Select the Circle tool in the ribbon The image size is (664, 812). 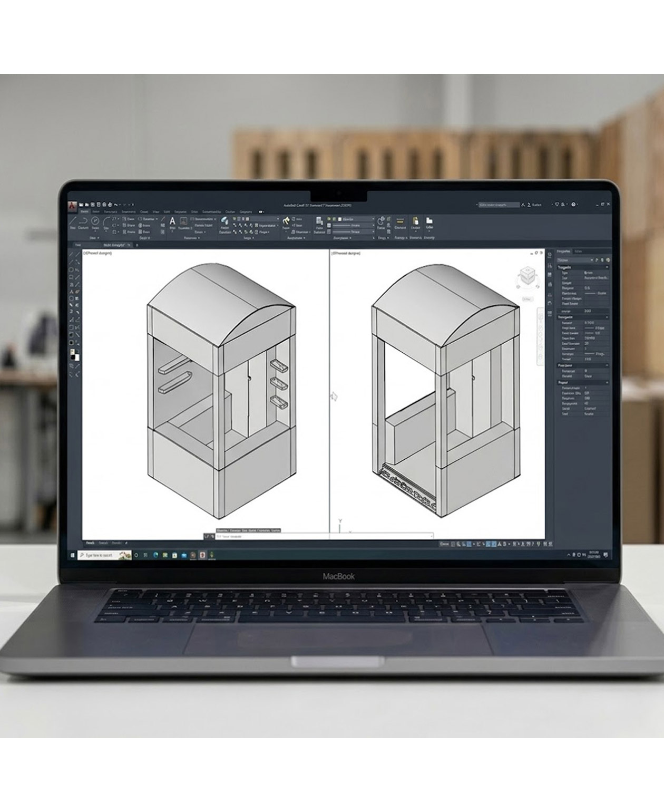95,220
